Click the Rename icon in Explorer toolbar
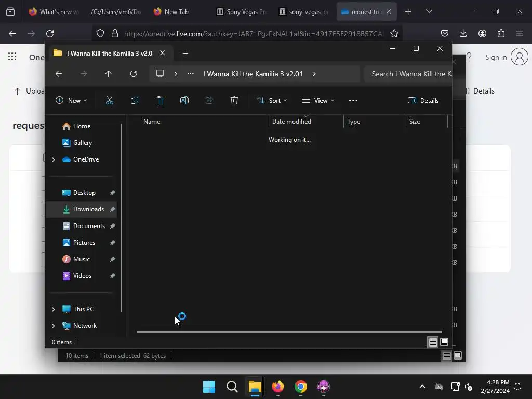Viewport: 532px width, 399px height. tap(184, 100)
